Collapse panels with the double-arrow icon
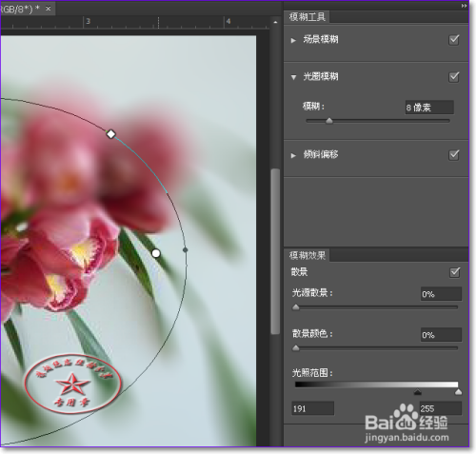The height and width of the screenshot is (454, 476). point(465,6)
